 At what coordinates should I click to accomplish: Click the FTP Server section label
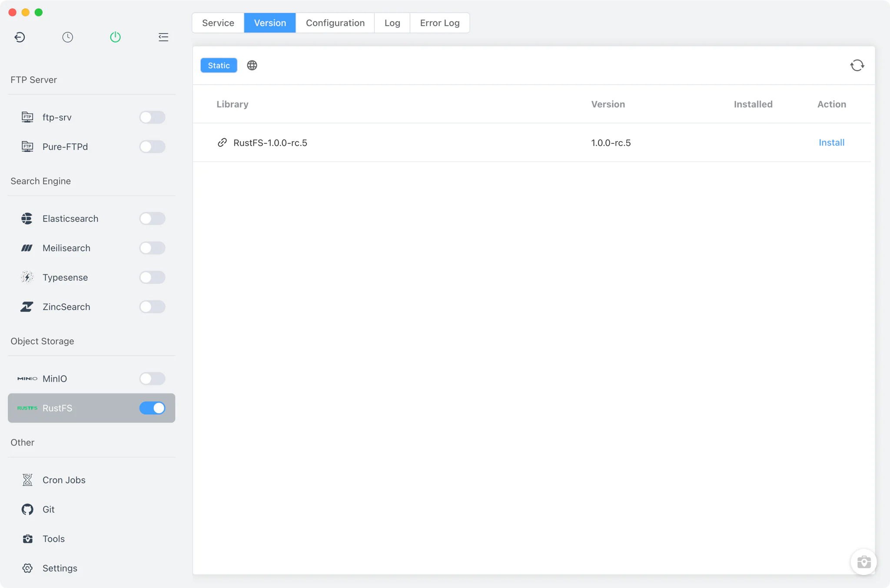pos(33,80)
